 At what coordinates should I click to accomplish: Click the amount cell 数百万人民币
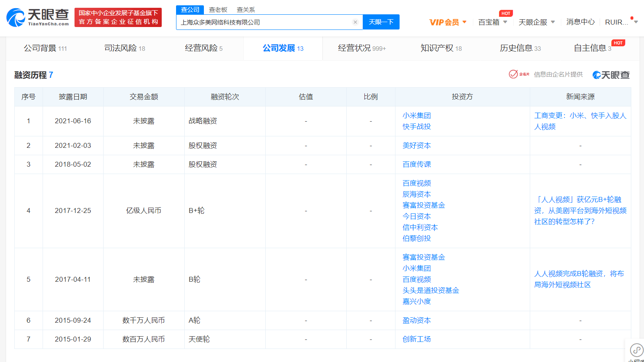pyautogui.click(x=144, y=339)
